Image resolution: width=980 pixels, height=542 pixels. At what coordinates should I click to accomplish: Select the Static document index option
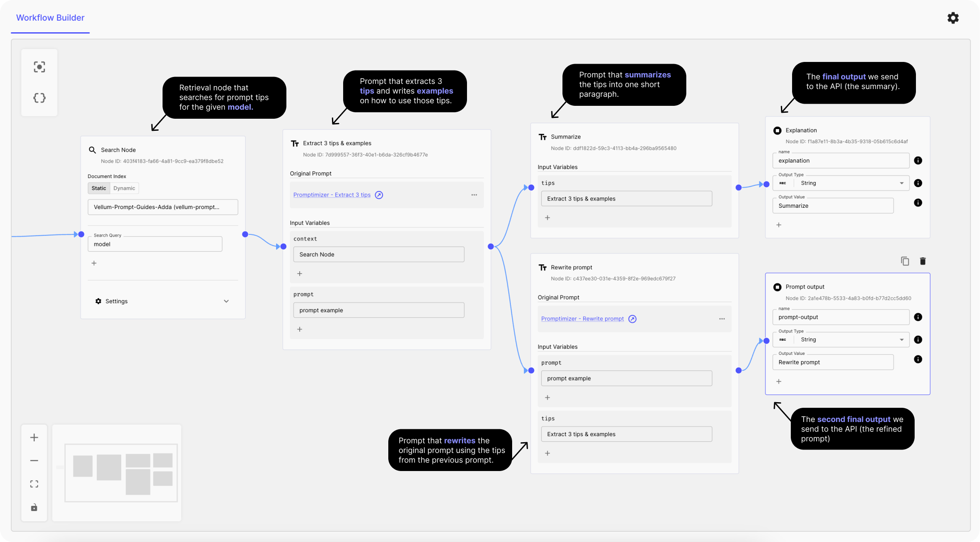point(98,188)
